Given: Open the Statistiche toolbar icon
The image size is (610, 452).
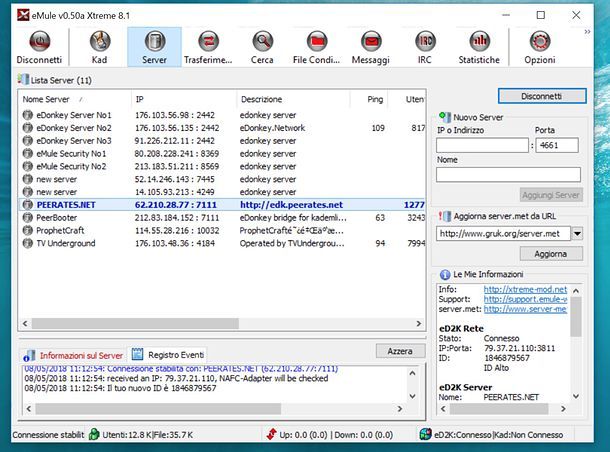Looking at the screenshot, I should (479, 41).
